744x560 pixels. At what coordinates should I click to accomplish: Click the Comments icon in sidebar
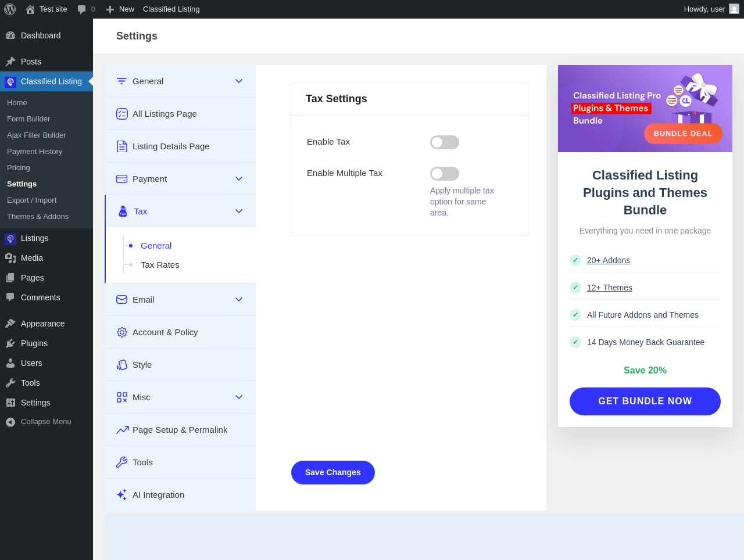point(10,297)
